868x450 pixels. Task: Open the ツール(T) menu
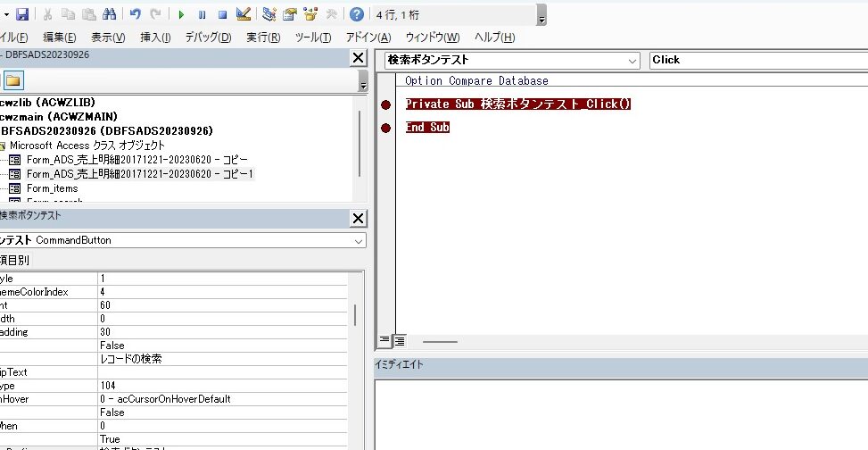pos(312,37)
